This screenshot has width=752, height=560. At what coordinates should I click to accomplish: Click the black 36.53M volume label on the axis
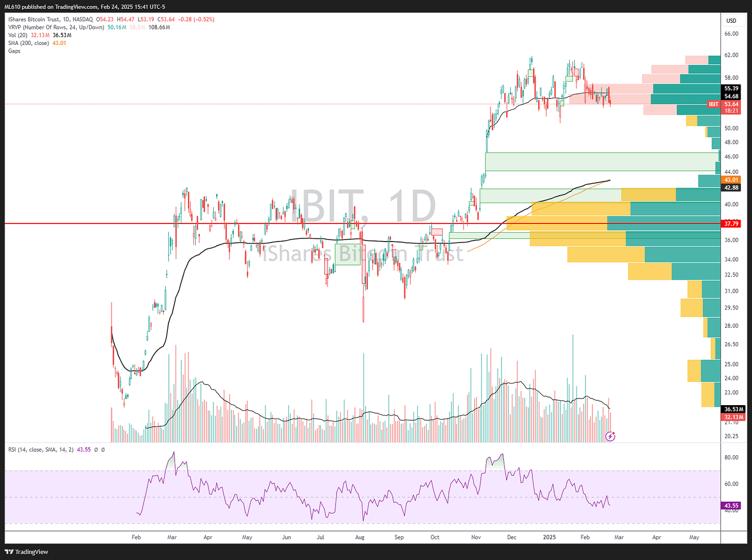733,409
